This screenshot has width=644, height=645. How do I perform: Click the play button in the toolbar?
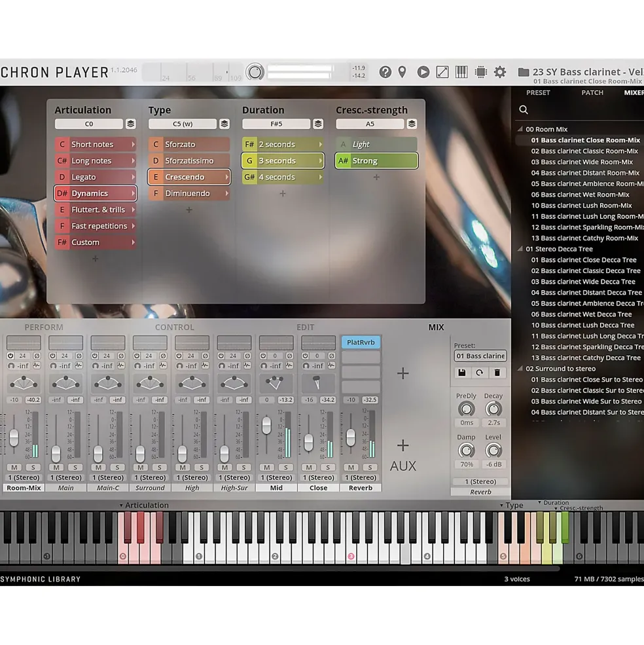point(423,73)
